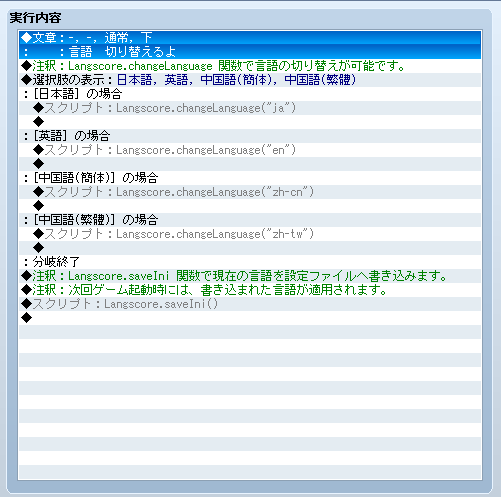Select the [日本語] の場合 branch row
Screen dimensions: 501x497
250,94
